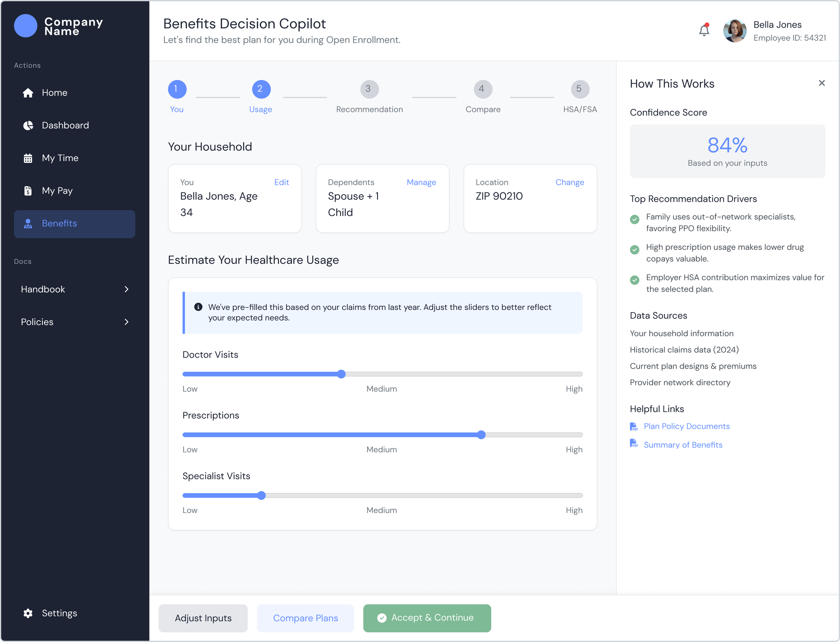Click the Compare Plans button
Viewport: 840px width, 642px height.
pyautogui.click(x=305, y=618)
